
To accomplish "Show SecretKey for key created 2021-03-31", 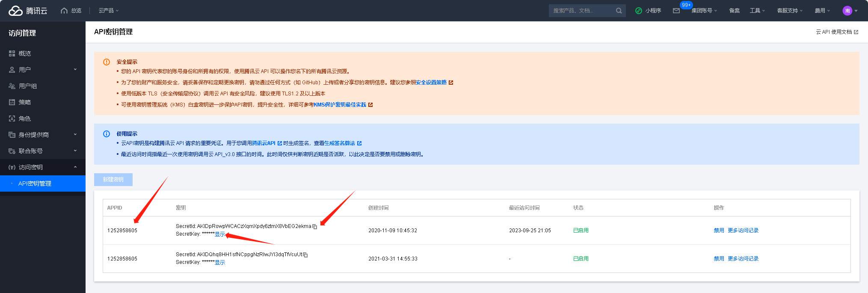I will click(220, 263).
